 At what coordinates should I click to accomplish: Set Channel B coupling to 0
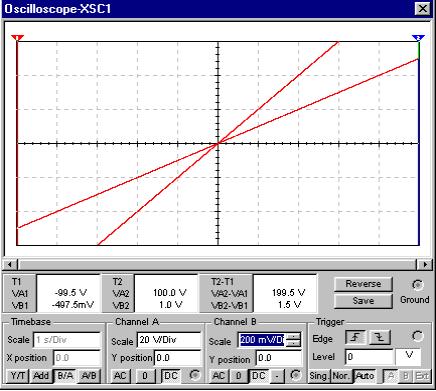pos(239,376)
